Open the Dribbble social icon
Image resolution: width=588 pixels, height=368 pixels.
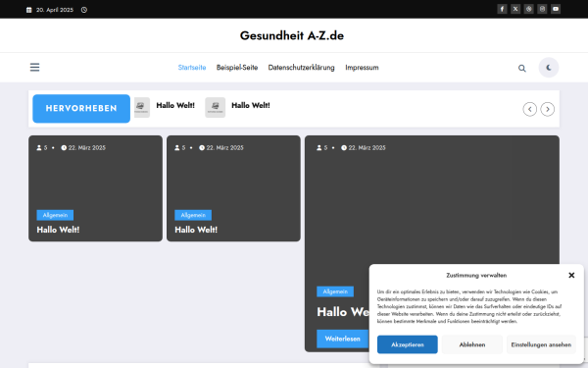pyautogui.click(x=529, y=9)
